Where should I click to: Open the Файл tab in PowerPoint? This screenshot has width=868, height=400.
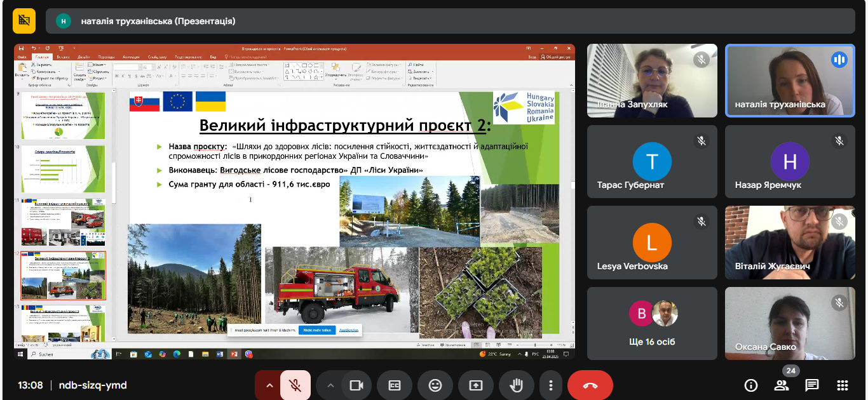pyautogui.click(x=23, y=57)
